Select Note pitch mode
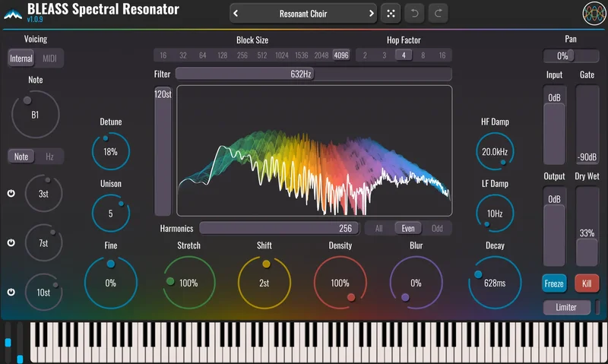The image size is (608, 364). [21, 157]
